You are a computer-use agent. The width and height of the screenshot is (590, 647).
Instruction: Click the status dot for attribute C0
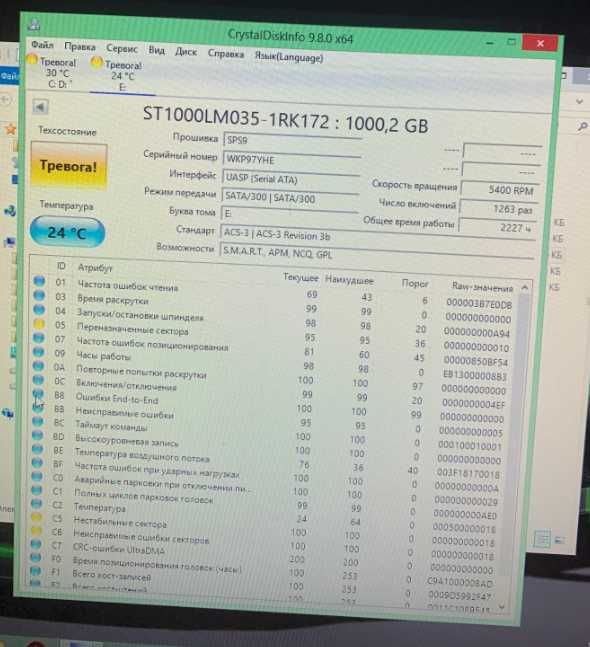coord(37,476)
